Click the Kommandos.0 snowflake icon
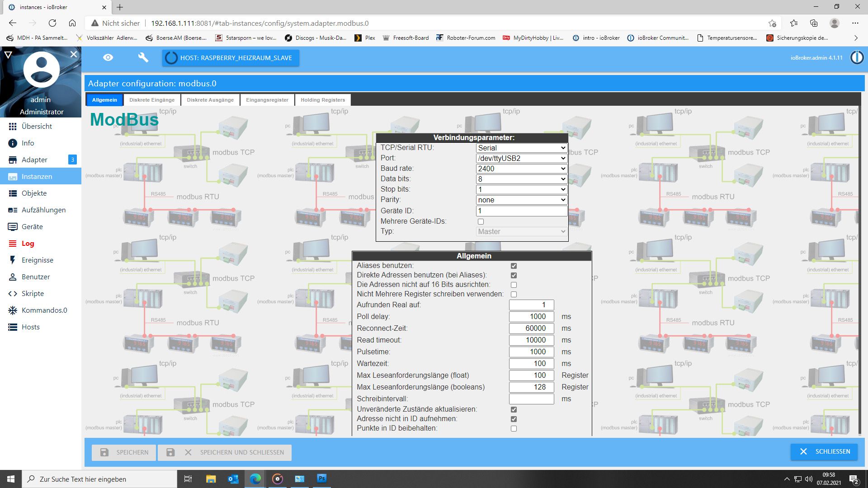Viewport: 868px width, 488px height. 13,310
